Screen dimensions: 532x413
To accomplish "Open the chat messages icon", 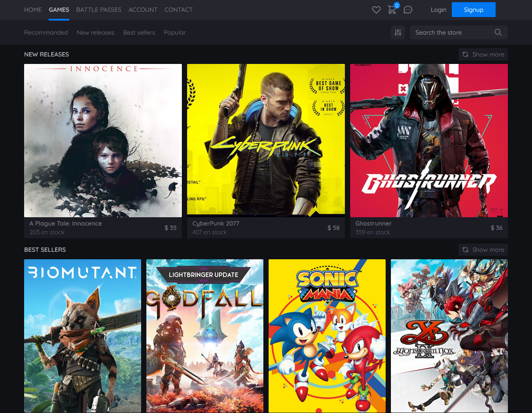I will pyautogui.click(x=408, y=10).
